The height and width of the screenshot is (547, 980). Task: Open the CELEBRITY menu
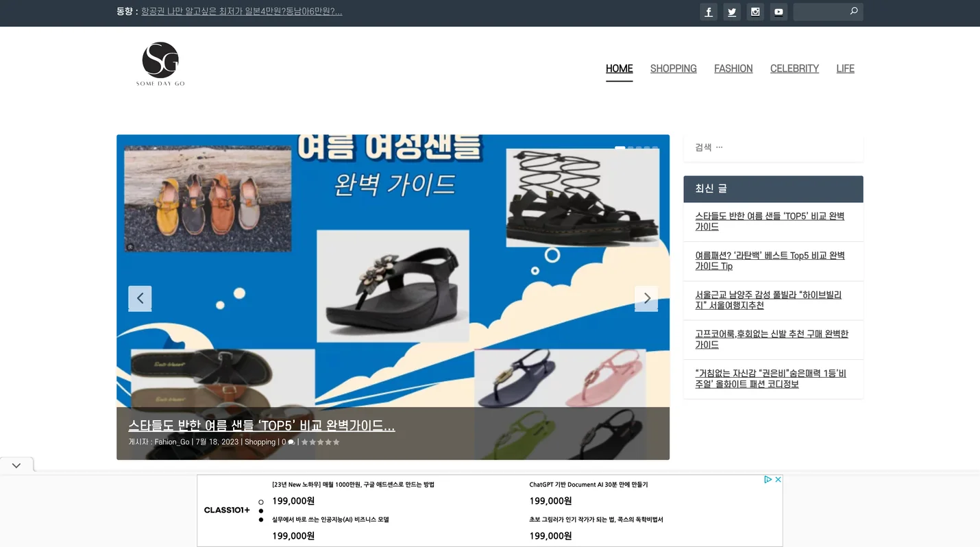(x=794, y=69)
